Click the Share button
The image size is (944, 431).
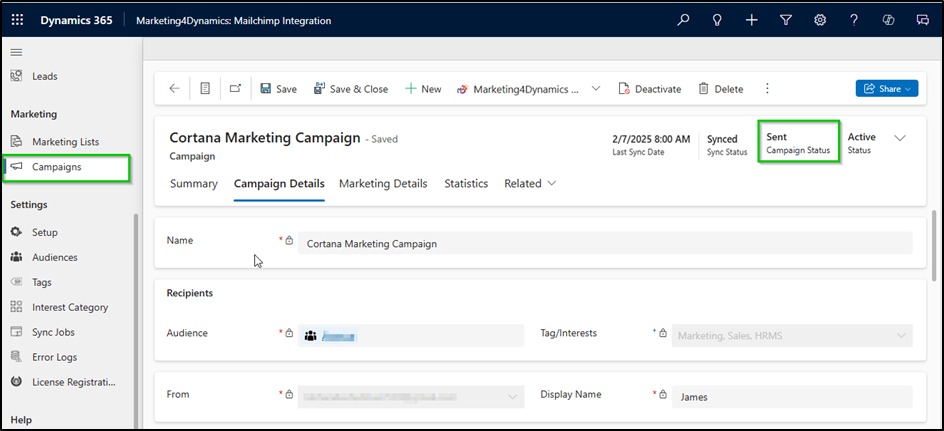point(886,89)
